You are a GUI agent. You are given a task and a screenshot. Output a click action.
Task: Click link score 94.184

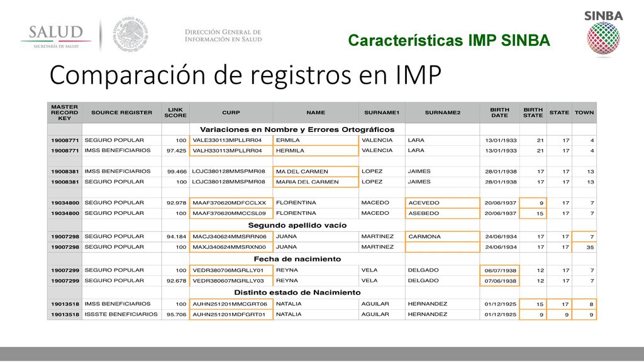click(176, 237)
